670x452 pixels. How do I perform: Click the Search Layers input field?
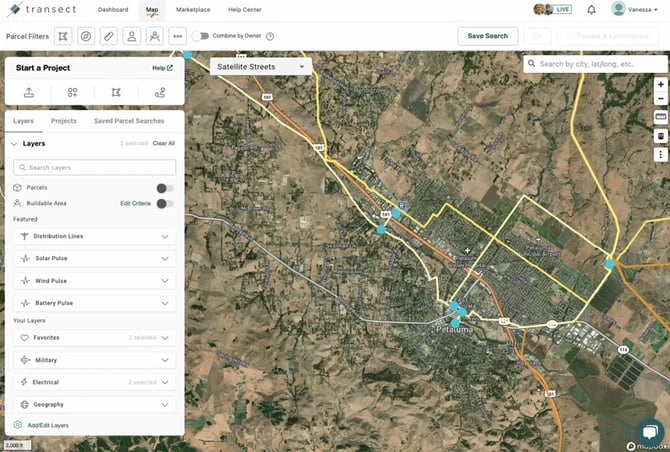click(x=95, y=167)
